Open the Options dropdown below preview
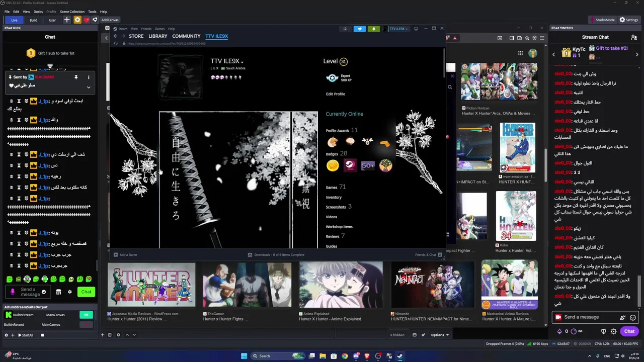Viewport: 644px width, 362px height. coord(440,335)
